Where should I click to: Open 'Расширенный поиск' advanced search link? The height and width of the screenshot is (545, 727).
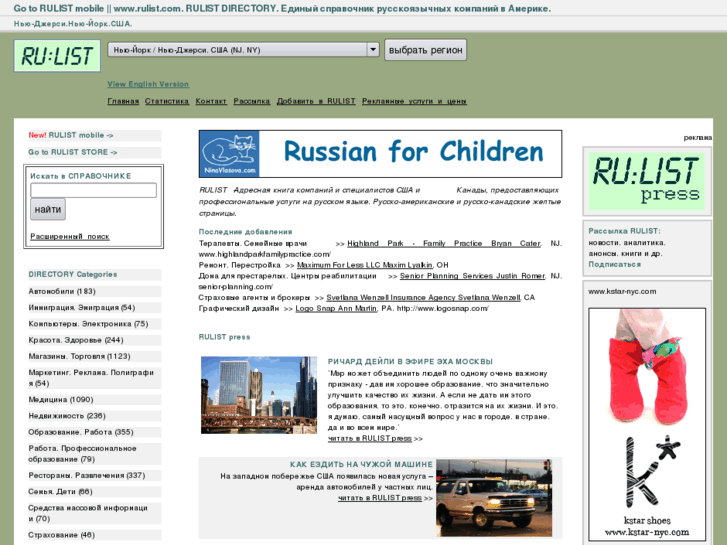coord(70,237)
